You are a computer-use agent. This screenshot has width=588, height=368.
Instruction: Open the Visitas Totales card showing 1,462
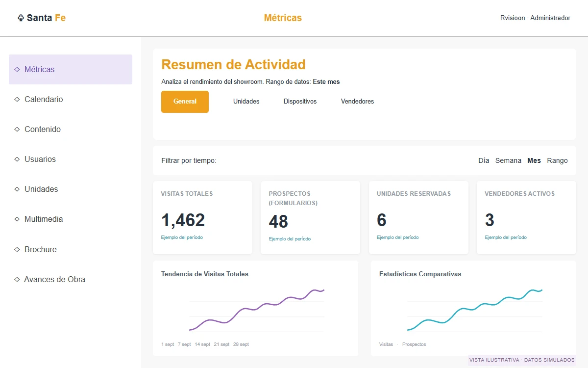click(x=202, y=217)
